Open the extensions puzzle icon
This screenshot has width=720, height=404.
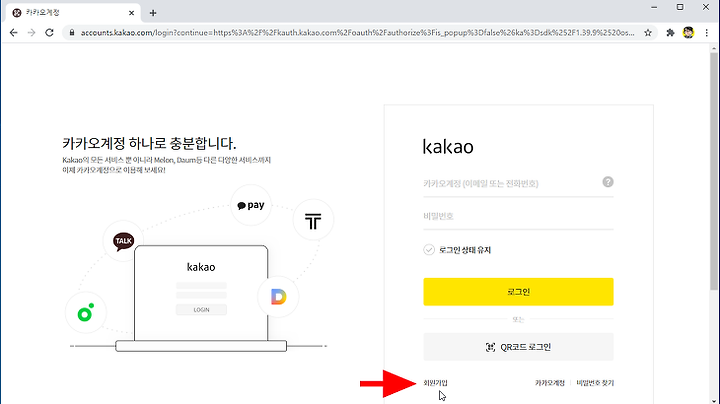click(670, 33)
